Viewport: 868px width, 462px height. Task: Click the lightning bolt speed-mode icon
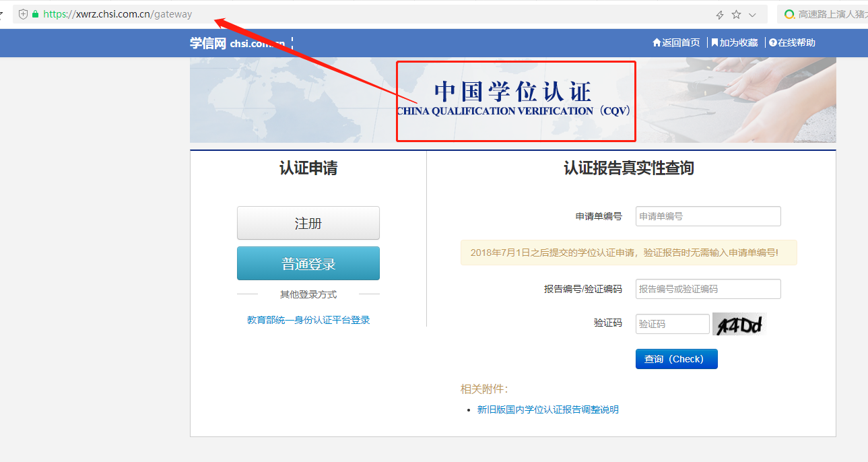[x=720, y=15]
